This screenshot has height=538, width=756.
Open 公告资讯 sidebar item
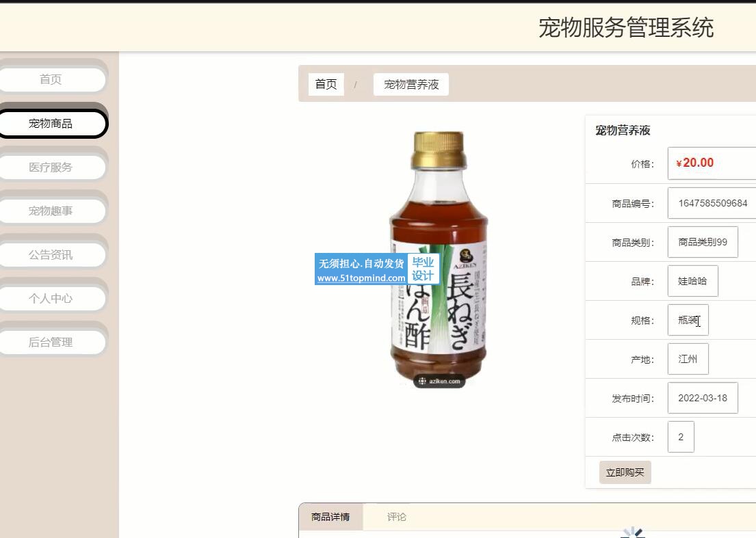click(51, 255)
